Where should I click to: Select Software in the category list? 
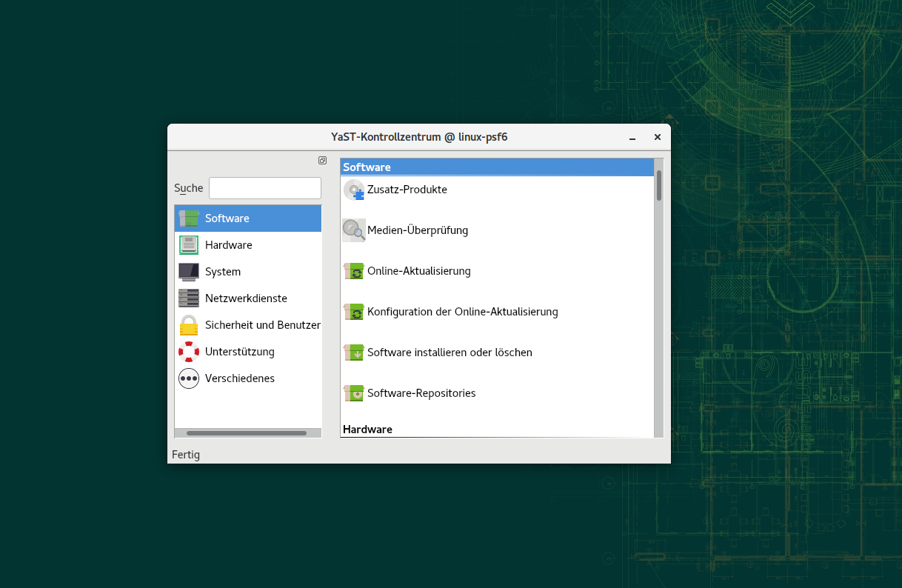[248, 218]
